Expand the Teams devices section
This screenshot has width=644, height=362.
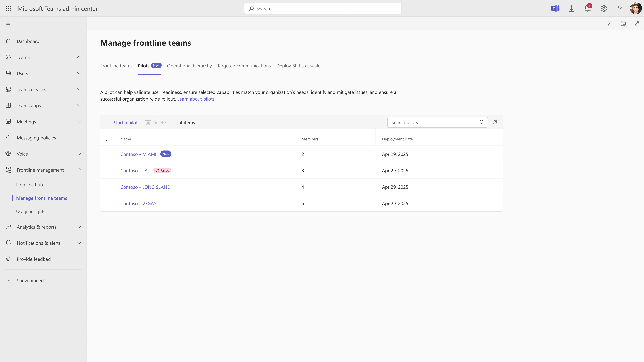pyautogui.click(x=79, y=89)
